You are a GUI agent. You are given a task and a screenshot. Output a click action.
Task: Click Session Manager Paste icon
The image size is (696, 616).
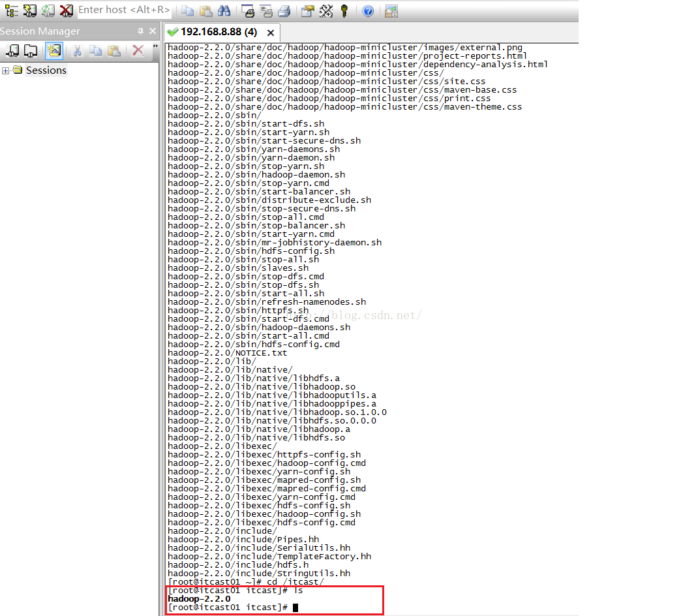click(114, 51)
